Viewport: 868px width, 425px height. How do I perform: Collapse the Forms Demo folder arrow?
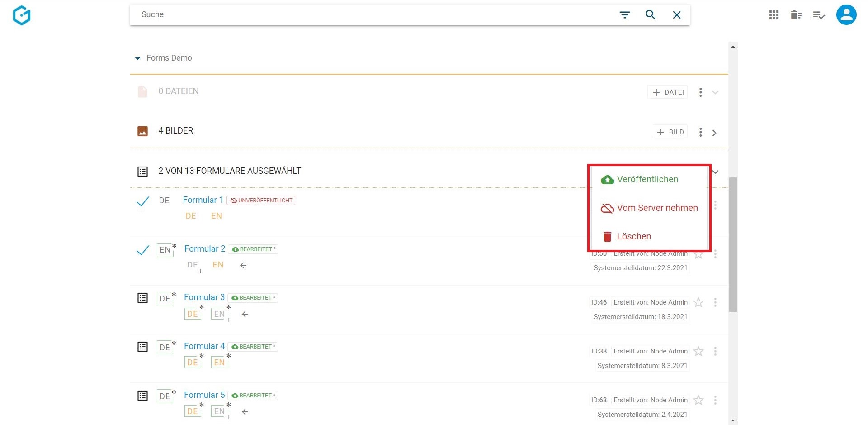tap(137, 58)
